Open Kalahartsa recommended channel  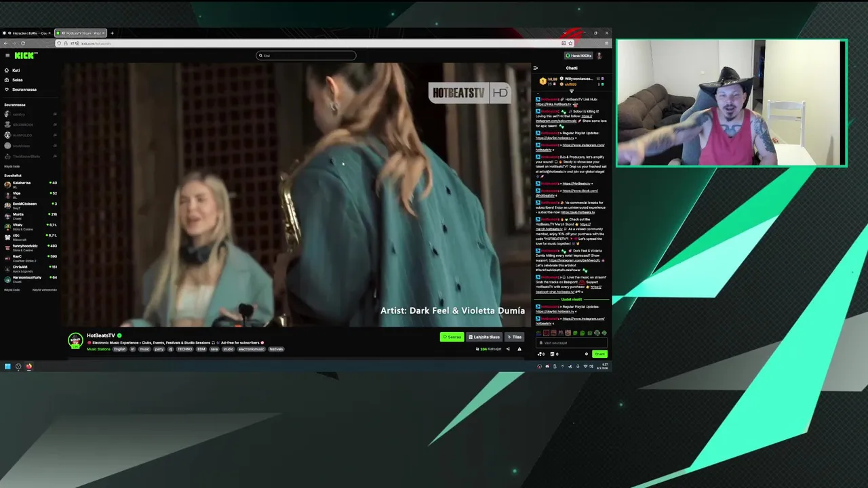[x=31, y=184]
